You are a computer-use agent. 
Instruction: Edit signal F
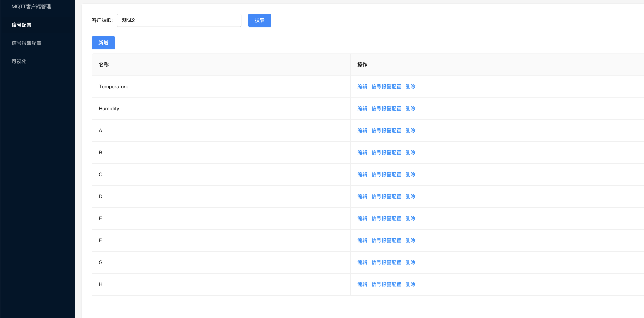tap(362, 240)
